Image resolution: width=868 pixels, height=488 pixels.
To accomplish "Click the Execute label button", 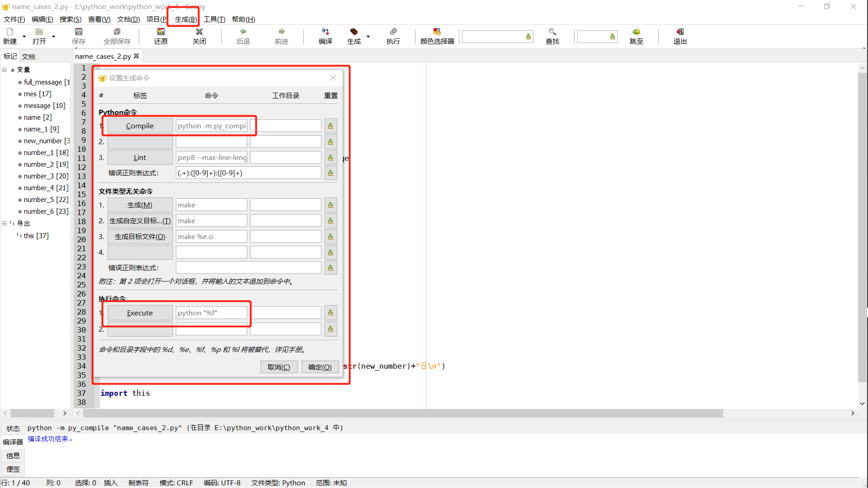I will [140, 313].
